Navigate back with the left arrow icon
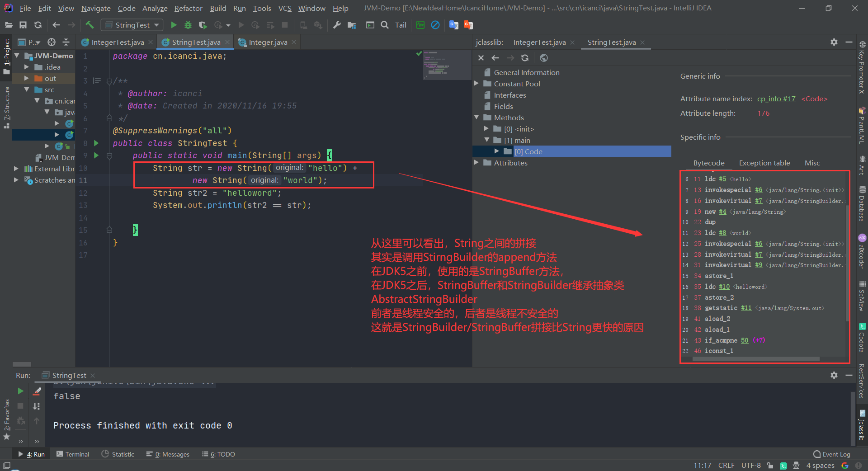868x471 pixels. [x=56, y=25]
